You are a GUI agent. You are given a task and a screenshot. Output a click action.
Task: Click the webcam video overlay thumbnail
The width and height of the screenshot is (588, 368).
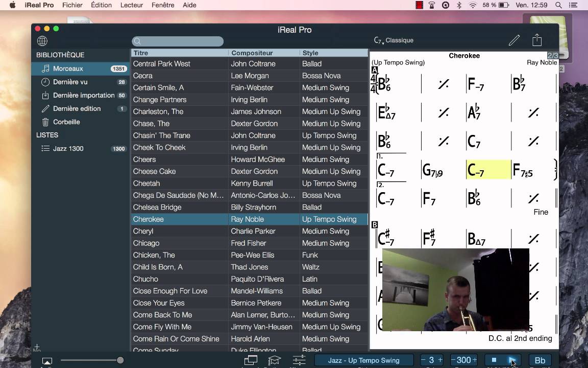(x=456, y=289)
